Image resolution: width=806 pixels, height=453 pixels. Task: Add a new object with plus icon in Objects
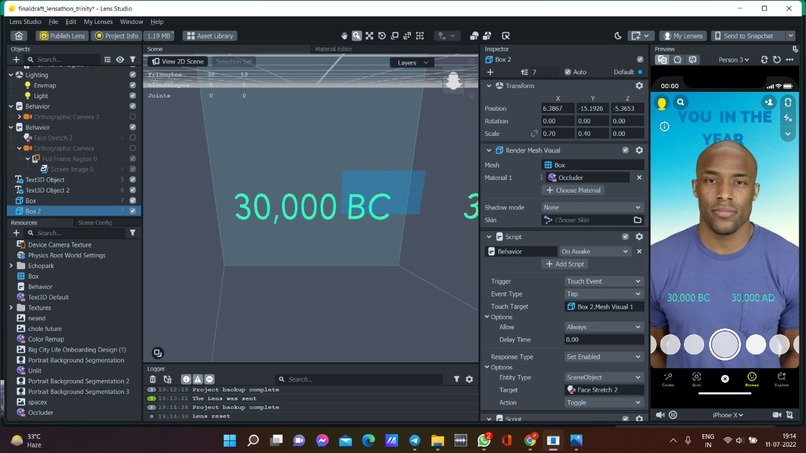[x=16, y=60]
